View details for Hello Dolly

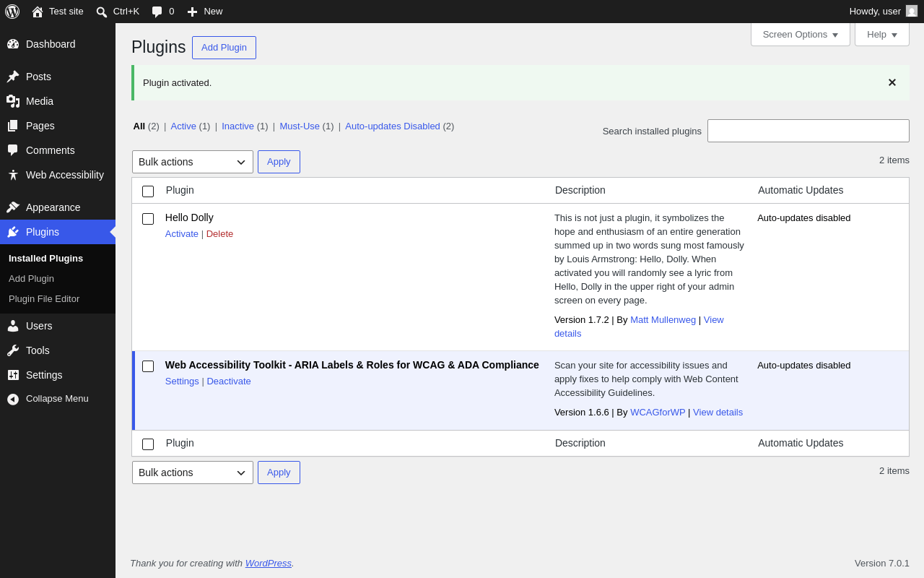(639, 327)
